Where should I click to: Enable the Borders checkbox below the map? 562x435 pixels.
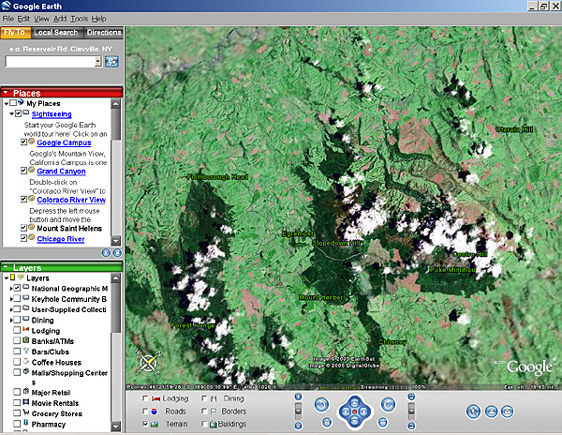coord(204,411)
